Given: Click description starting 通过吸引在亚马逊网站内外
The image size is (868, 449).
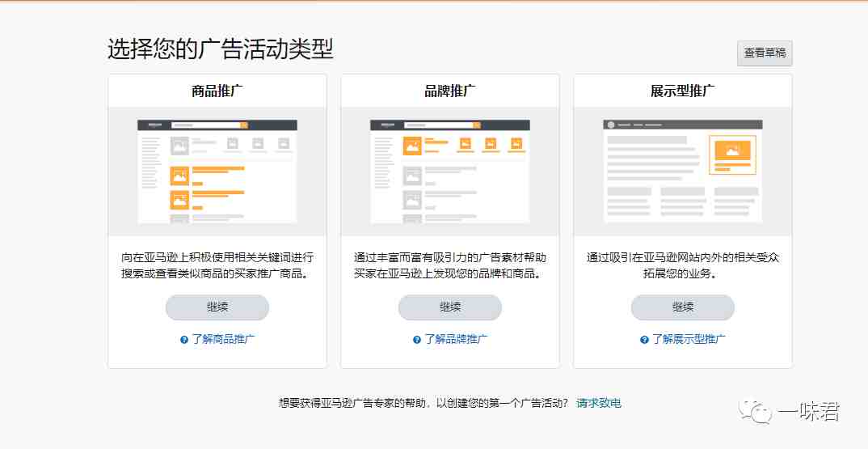Looking at the screenshot, I should [683, 265].
